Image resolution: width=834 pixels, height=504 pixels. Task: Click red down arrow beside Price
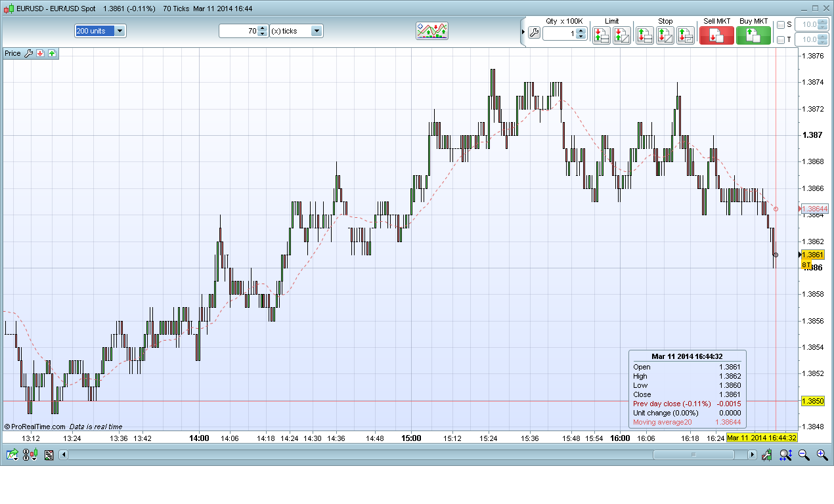[x=40, y=53]
